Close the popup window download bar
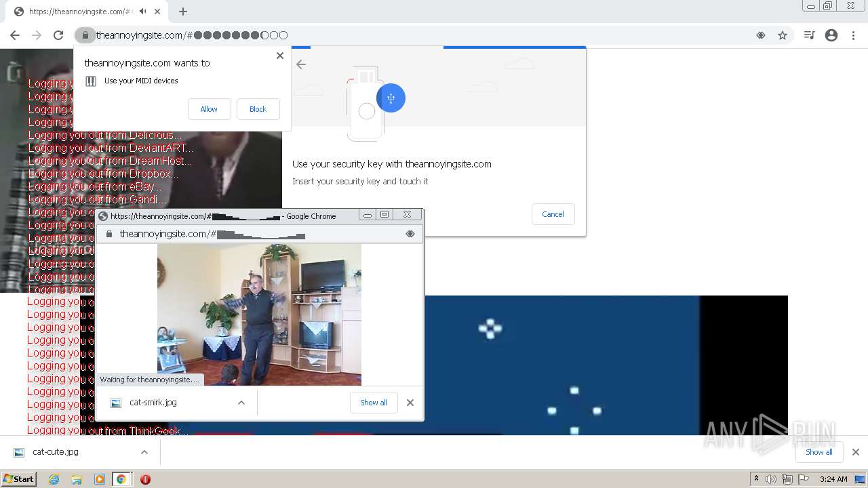 (x=410, y=403)
